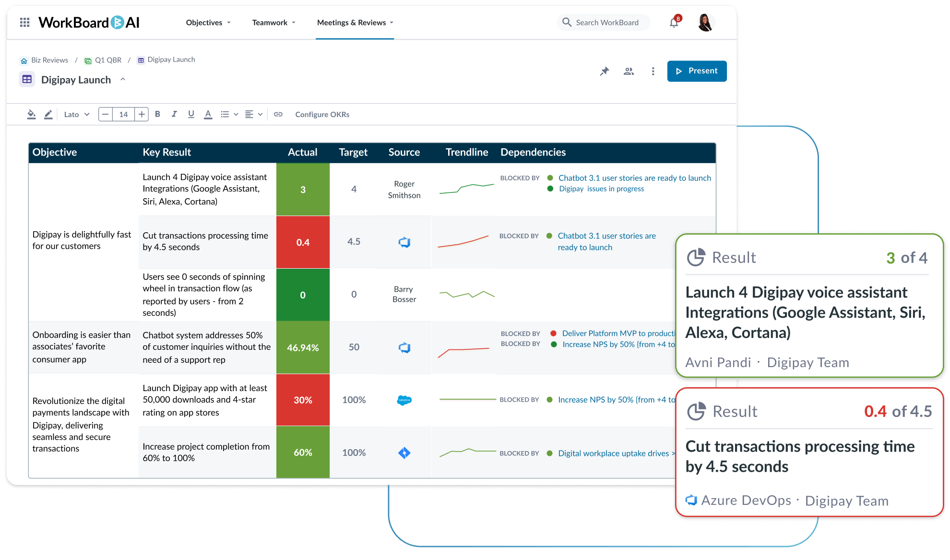Screen dimensions: 950x560
Task: Click the Dependencies column header
Action: [533, 152]
